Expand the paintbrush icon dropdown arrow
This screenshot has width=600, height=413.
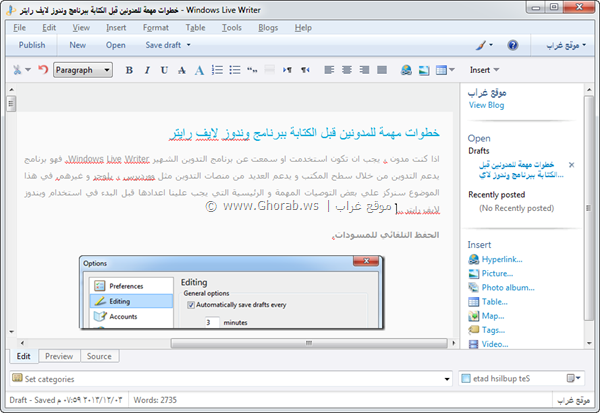click(x=491, y=45)
